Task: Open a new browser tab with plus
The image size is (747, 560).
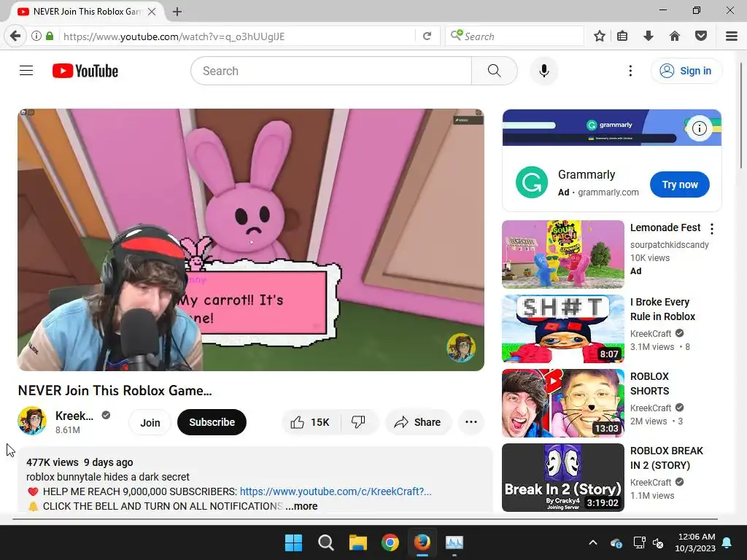Action: (x=177, y=12)
